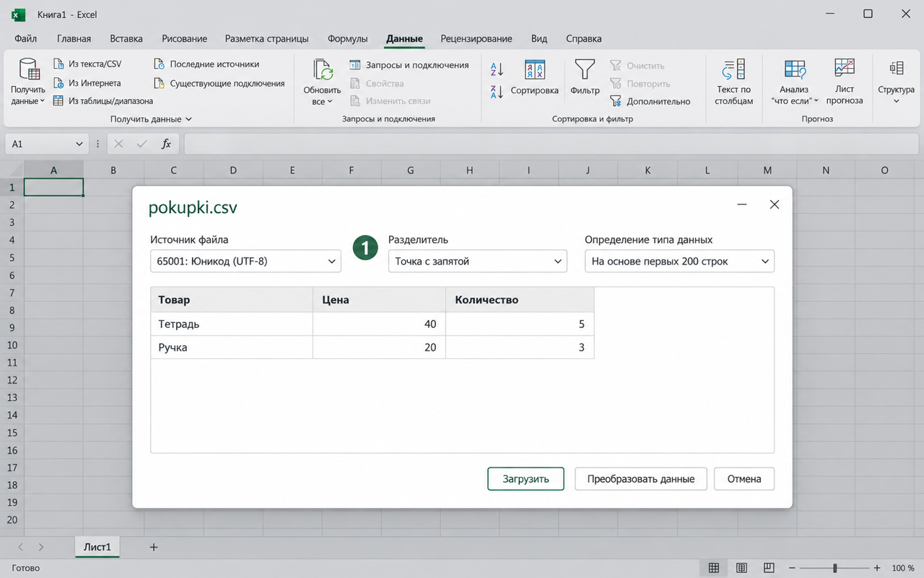Choose the Из Интернета source

(x=87, y=83)
